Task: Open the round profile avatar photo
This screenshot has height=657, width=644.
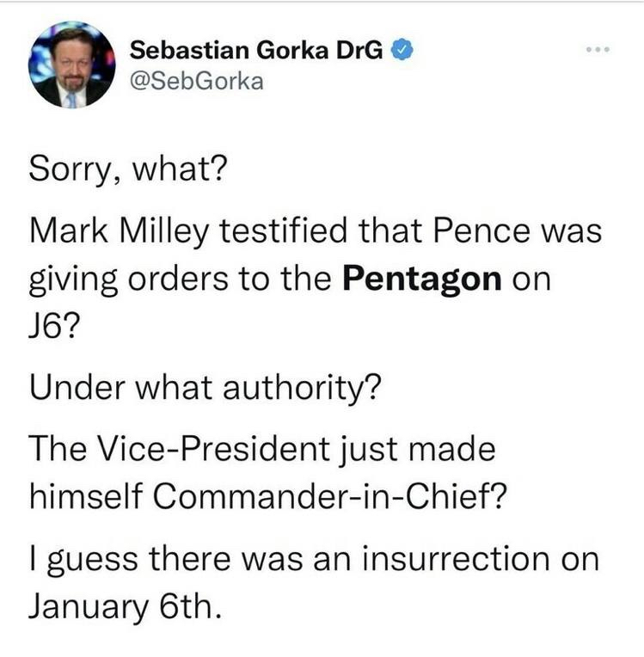Action: (x=71, y=64)
